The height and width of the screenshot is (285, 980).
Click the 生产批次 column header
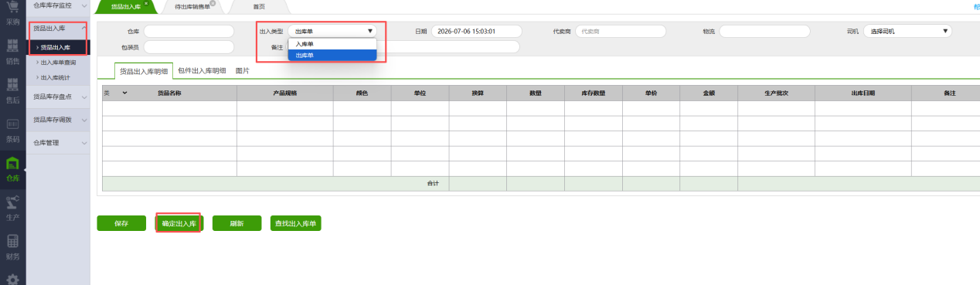point(776,93)
